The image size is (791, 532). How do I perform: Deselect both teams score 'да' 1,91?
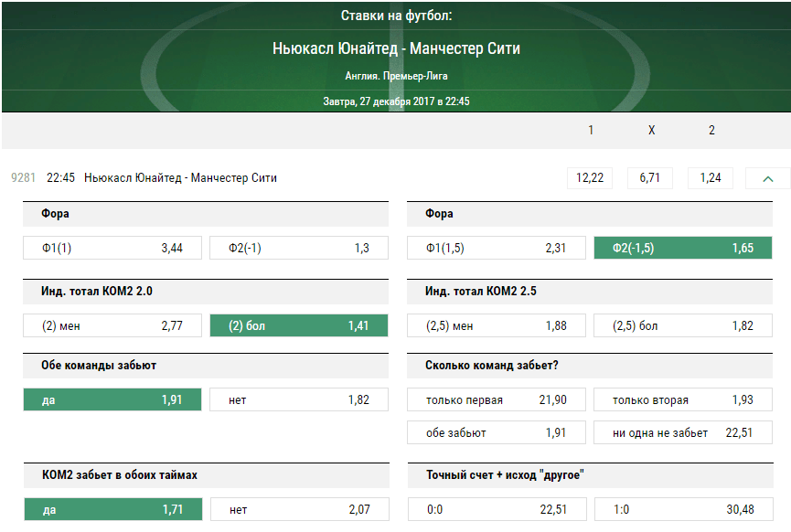(x=112, y=399)
